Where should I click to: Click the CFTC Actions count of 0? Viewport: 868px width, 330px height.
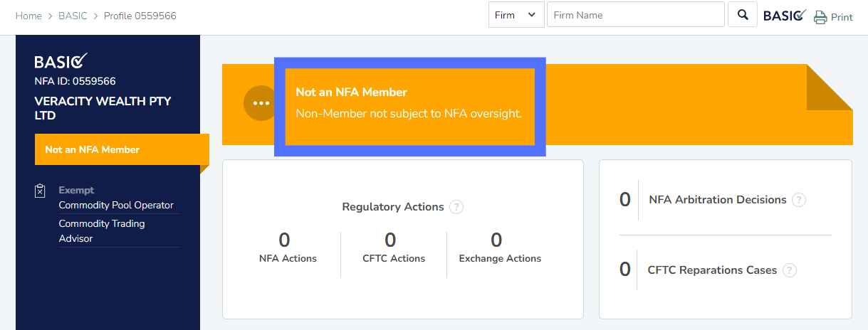pyautogui.click(x=390, y=240)
